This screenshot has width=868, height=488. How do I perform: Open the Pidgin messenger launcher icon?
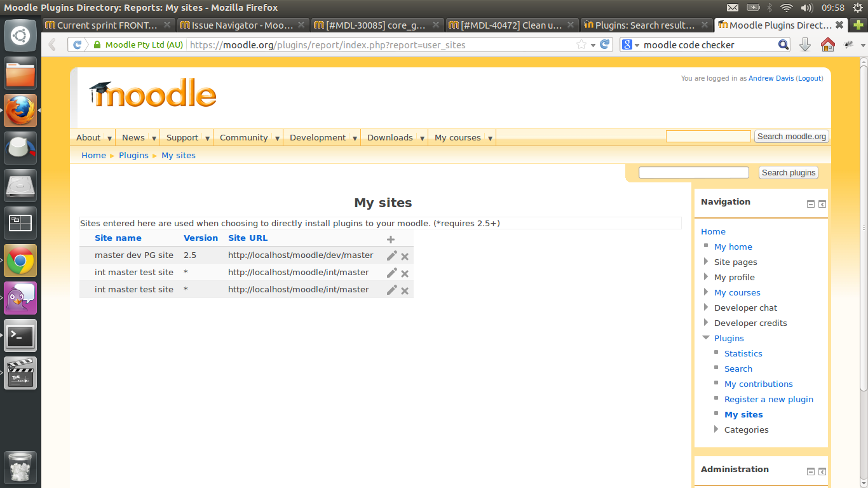(x=20, y=298)
